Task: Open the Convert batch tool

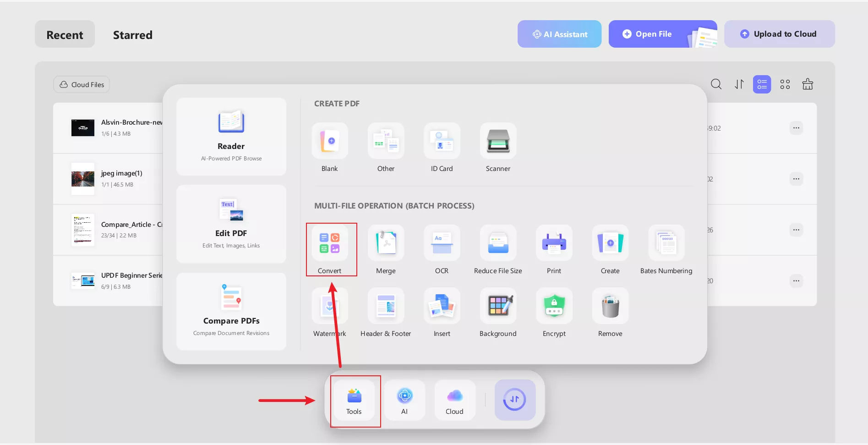Action: coord(329,243)
